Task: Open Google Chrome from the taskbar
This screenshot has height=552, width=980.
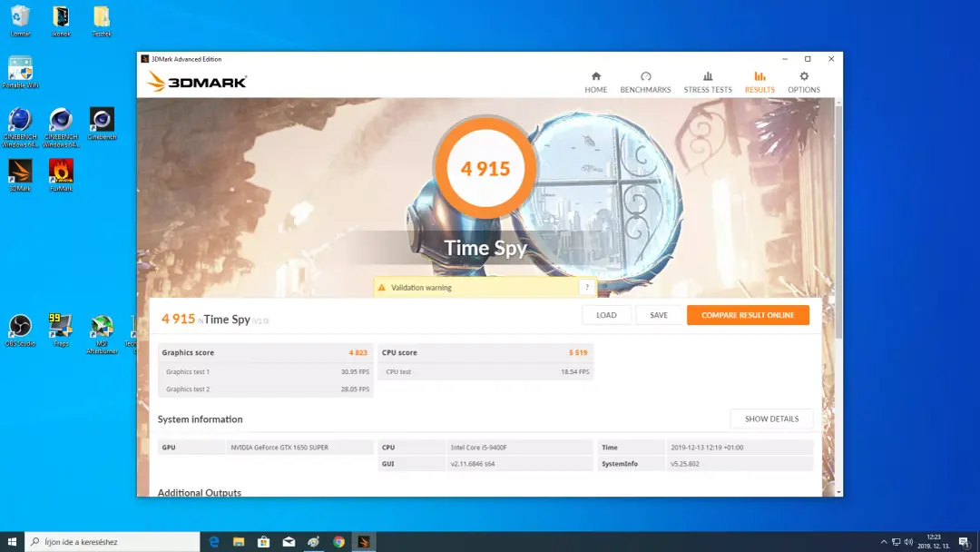Action: pos(338,542)
